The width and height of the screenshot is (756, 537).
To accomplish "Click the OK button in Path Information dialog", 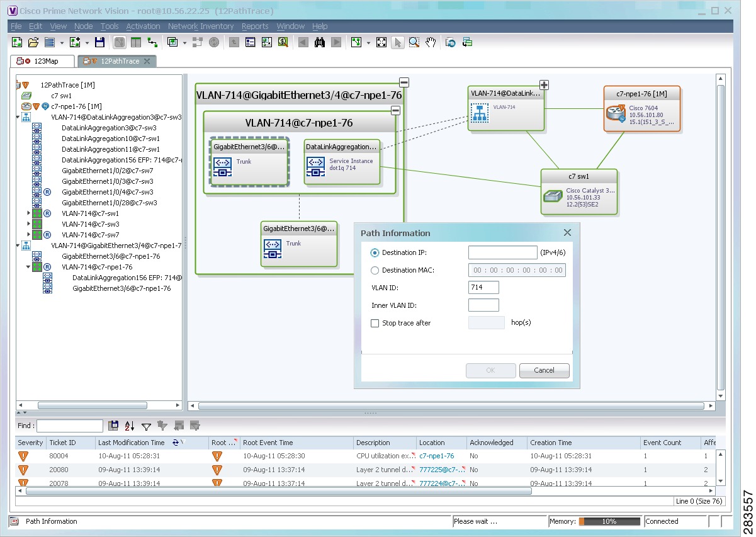I will [x=491, y=370].
